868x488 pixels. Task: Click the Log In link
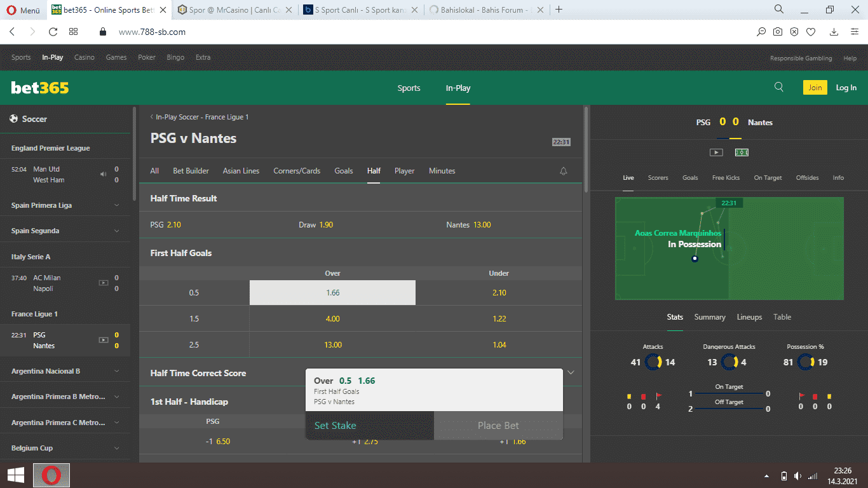(846, 88)
